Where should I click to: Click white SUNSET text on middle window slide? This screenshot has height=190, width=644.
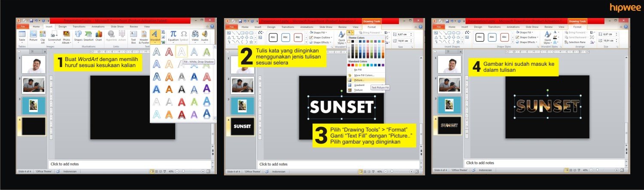click(x=342, y=107)
